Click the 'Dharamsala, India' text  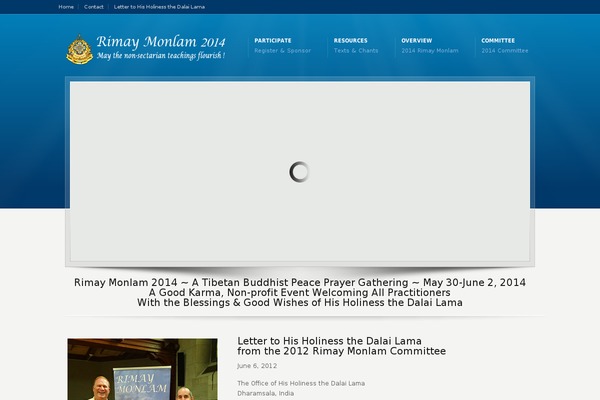(x=266, y=393)
